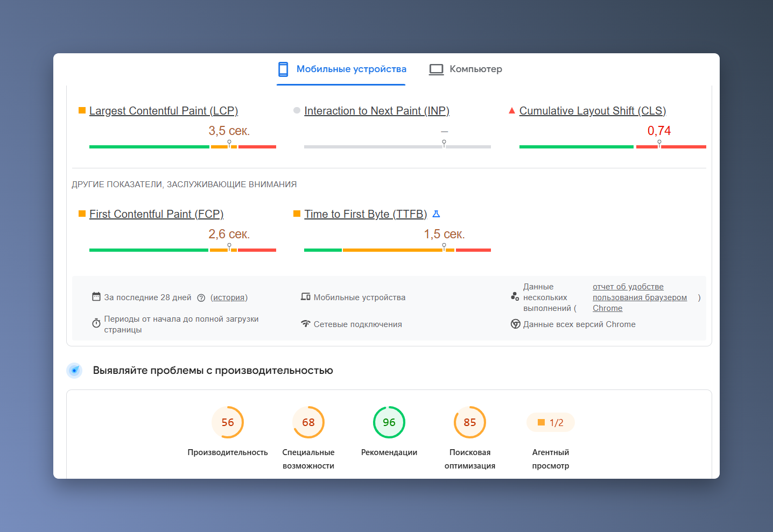Click the Данные всех версий Chrome text

pos(579,324)
